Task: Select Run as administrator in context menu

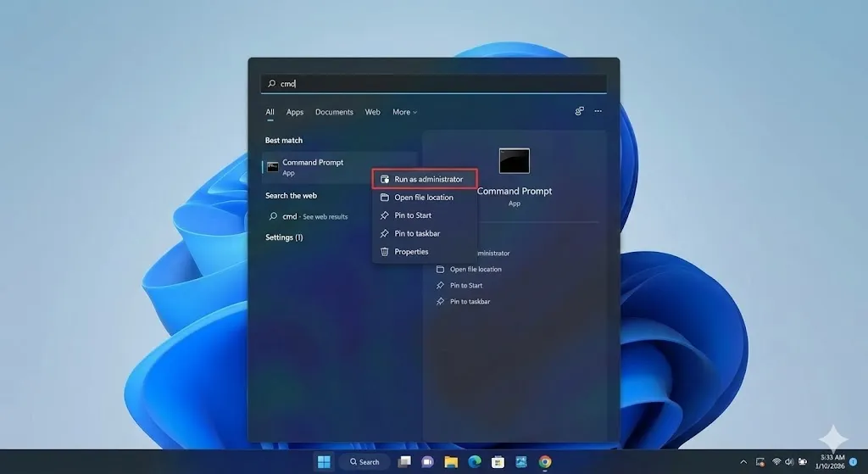Action: coord(425,180)
